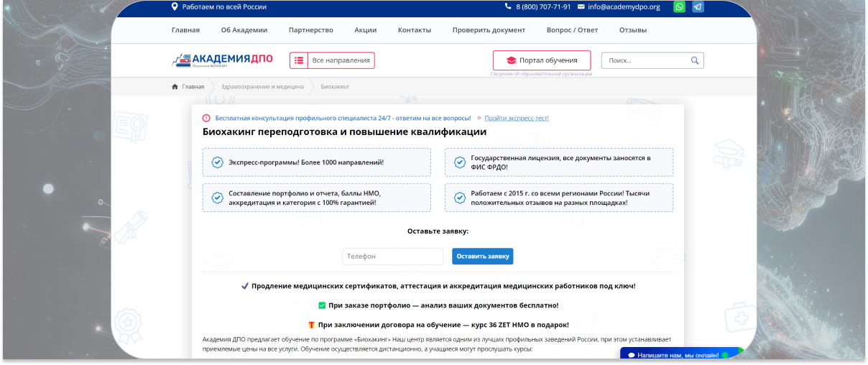Open the Партнерство menu item
The image size is (868, 365).
(311, 30)
